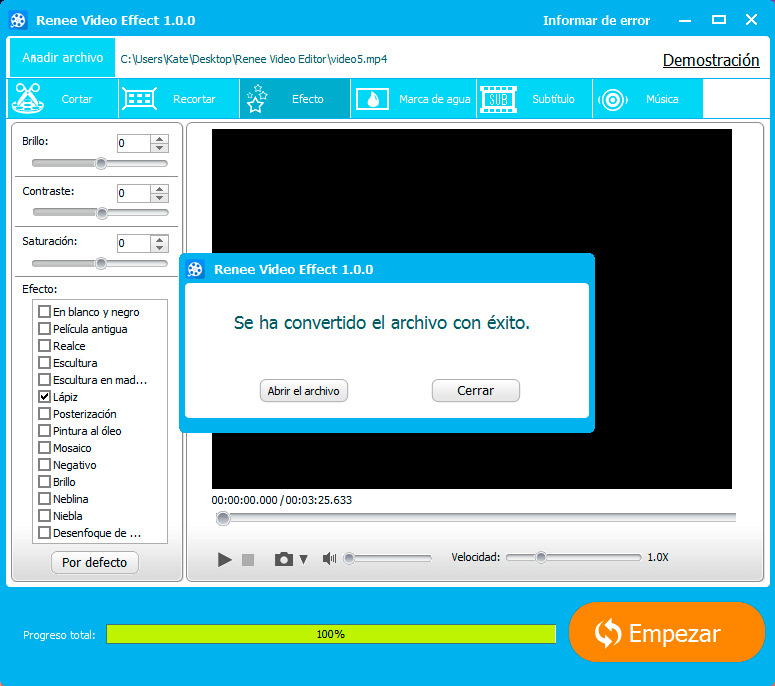Open the Subtítulo tab

pos(534,98)
